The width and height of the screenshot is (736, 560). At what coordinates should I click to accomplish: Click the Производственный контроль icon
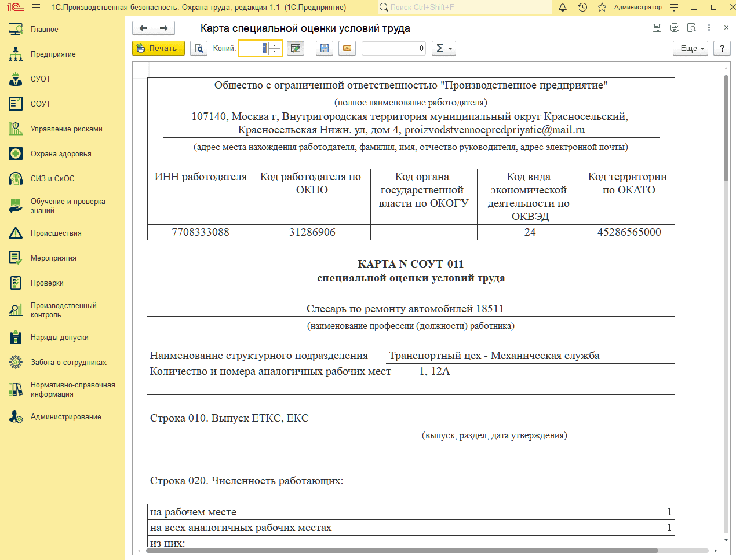point(16,310)
